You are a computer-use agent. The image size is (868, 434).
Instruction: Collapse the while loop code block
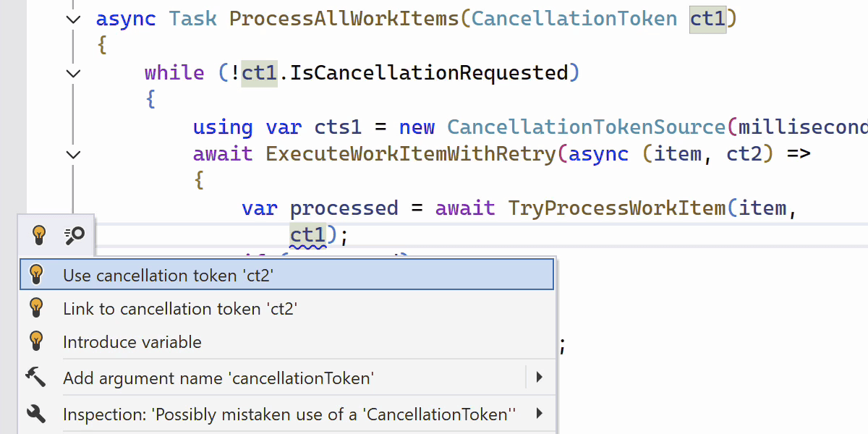tap(73, 72)
